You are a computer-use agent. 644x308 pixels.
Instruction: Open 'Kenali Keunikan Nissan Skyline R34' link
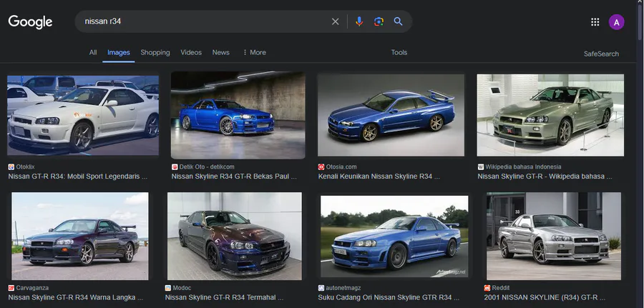379,177
